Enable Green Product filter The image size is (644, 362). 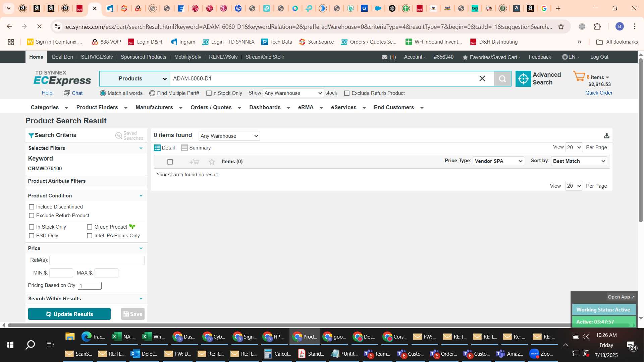90,227
